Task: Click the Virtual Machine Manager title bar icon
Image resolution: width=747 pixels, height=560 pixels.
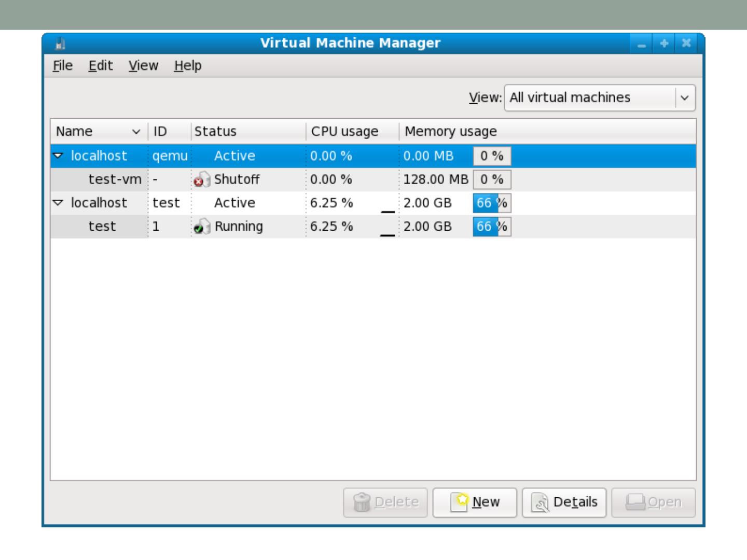Action: tap(60, 44)
